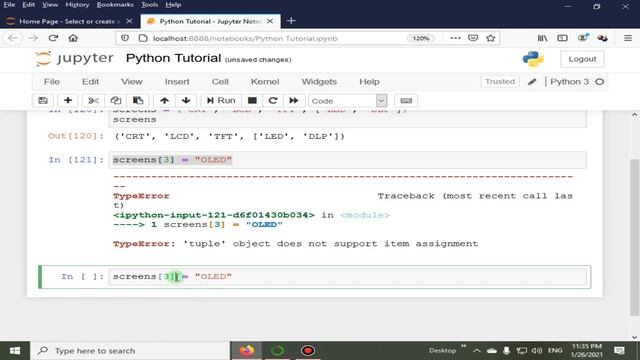640x360 pixels.
Task: Open the Widgets menu
Action: [x=319, y=82]
